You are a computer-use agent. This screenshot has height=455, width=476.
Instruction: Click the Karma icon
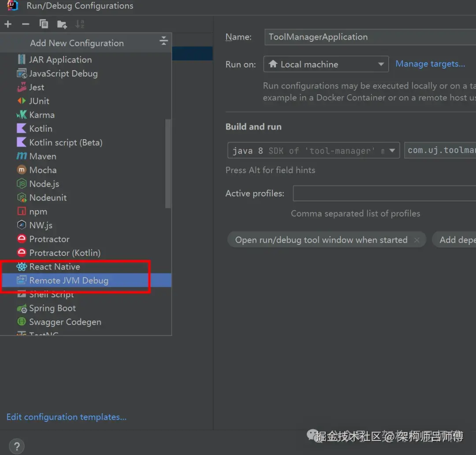click(x=22, y=115)
